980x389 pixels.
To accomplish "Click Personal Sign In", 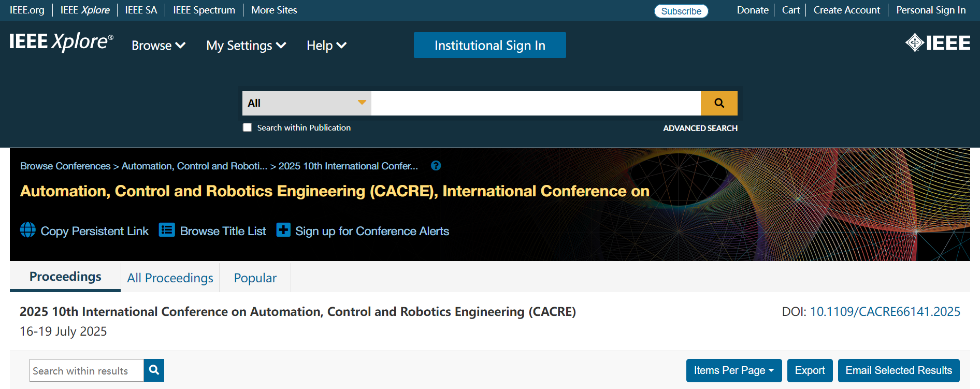I will pos(931,10).
